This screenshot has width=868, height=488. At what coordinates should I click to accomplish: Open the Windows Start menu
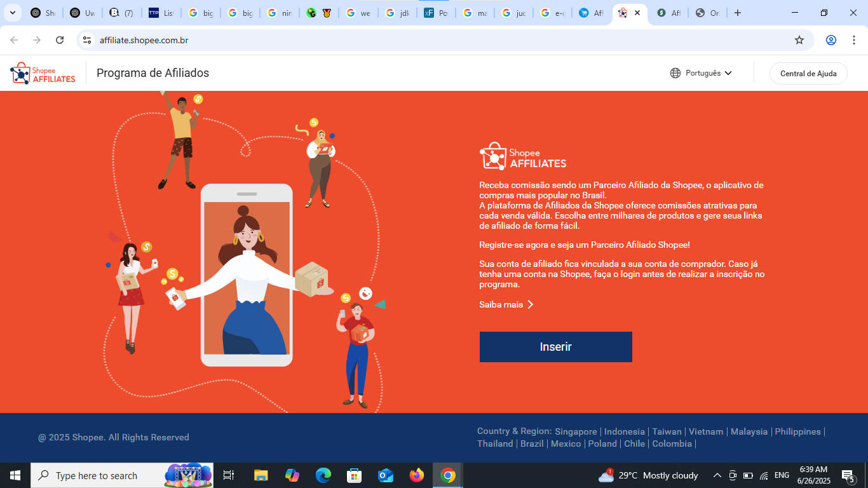[x=15, y=475]
